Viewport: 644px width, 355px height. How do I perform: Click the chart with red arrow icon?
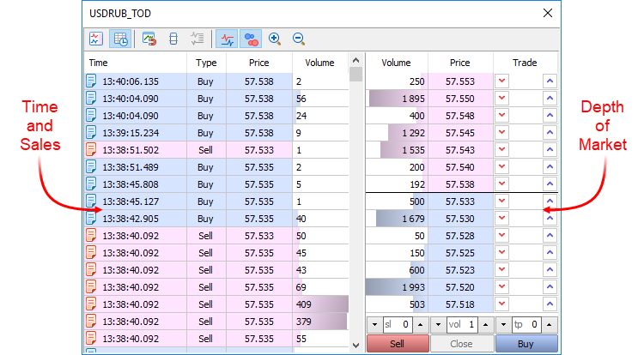(149, 39)
